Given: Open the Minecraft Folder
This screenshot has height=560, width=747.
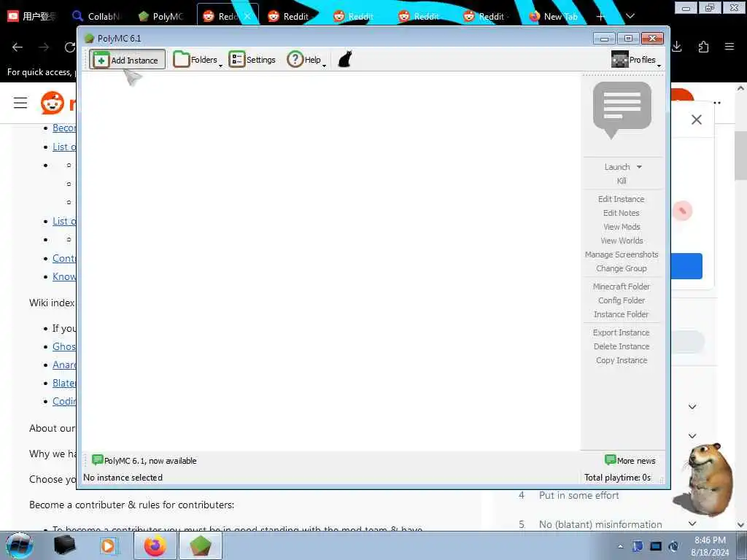Looking at the screenshot, I should point(622,286).
